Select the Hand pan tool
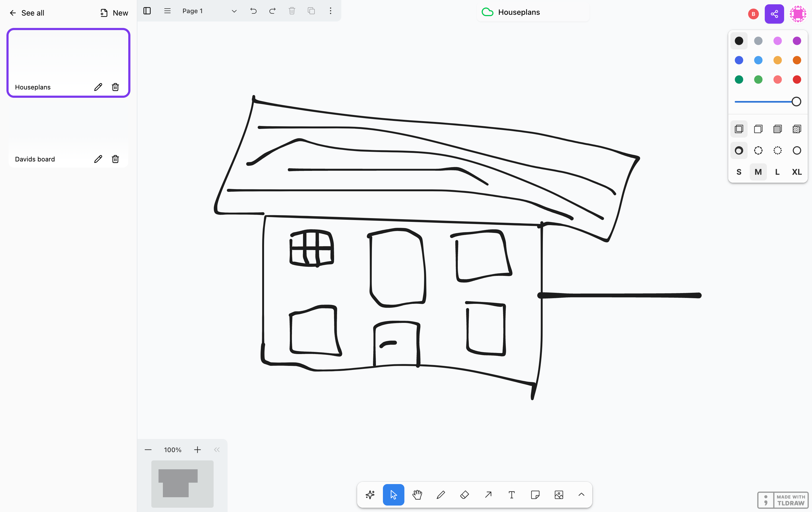Screen dimensions: 812x512 pyautogui.click(x=417, y=495)
